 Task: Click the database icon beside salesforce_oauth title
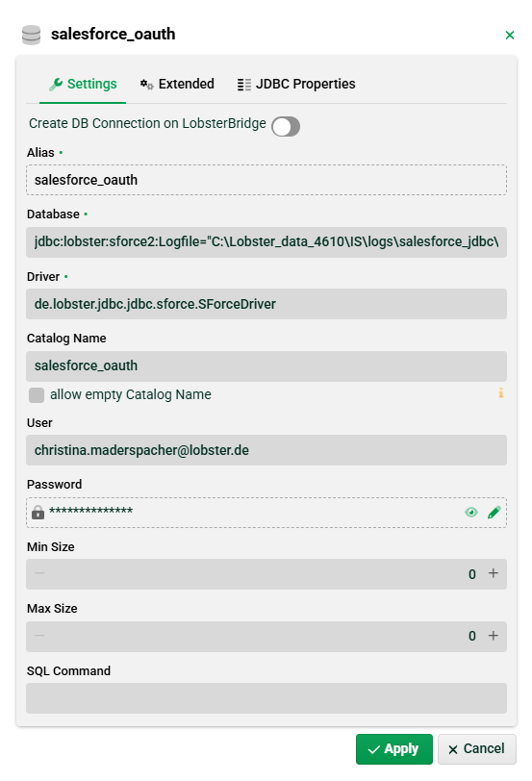32,35
